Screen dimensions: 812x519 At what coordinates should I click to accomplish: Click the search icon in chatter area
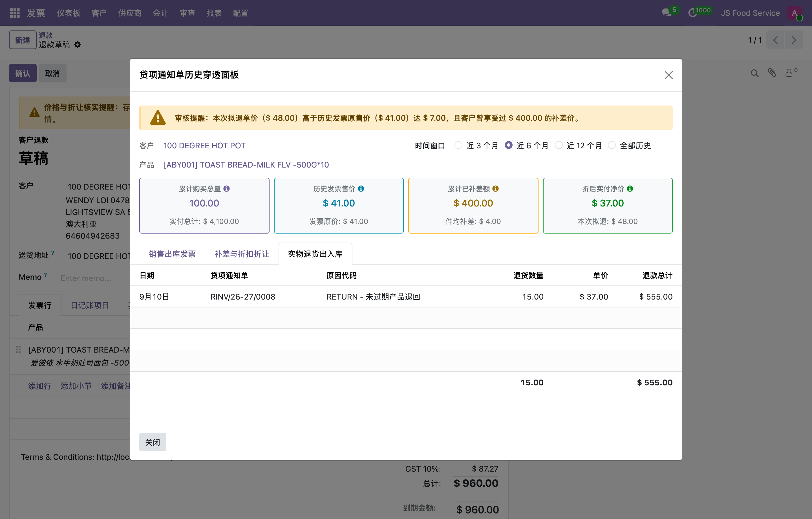coord(755,73)
